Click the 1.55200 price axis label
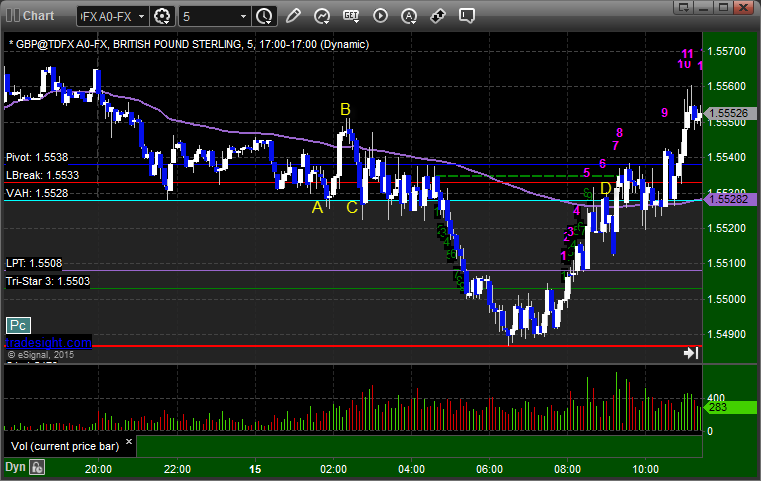The width and height of the screenshot is (761, 481). tap(727, 228)
